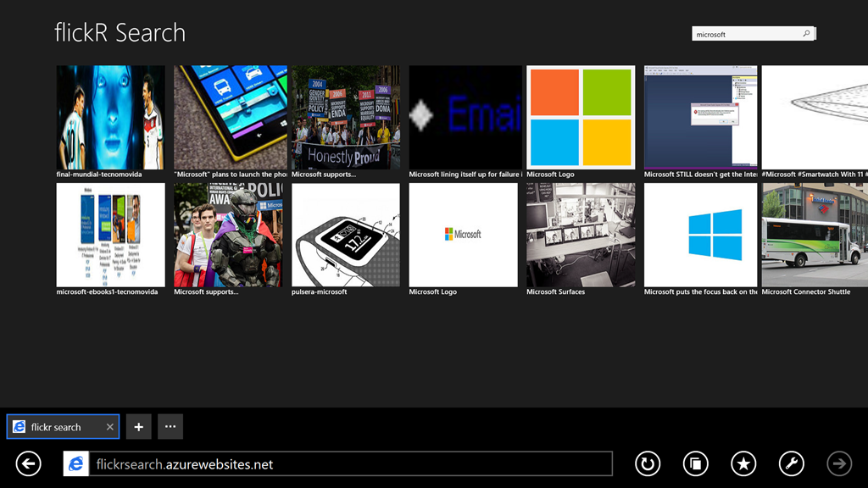Open the tabs view icon
868x488 pixels.
pos(695,463)
